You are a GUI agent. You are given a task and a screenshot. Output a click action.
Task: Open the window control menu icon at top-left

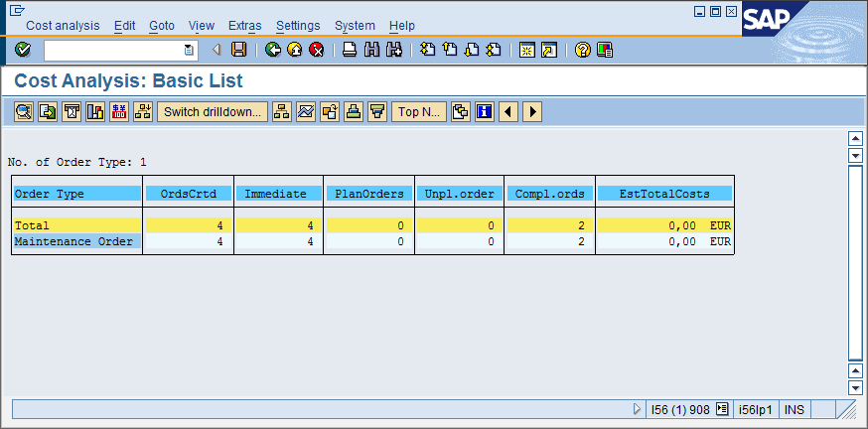click(x=17, y=10)
